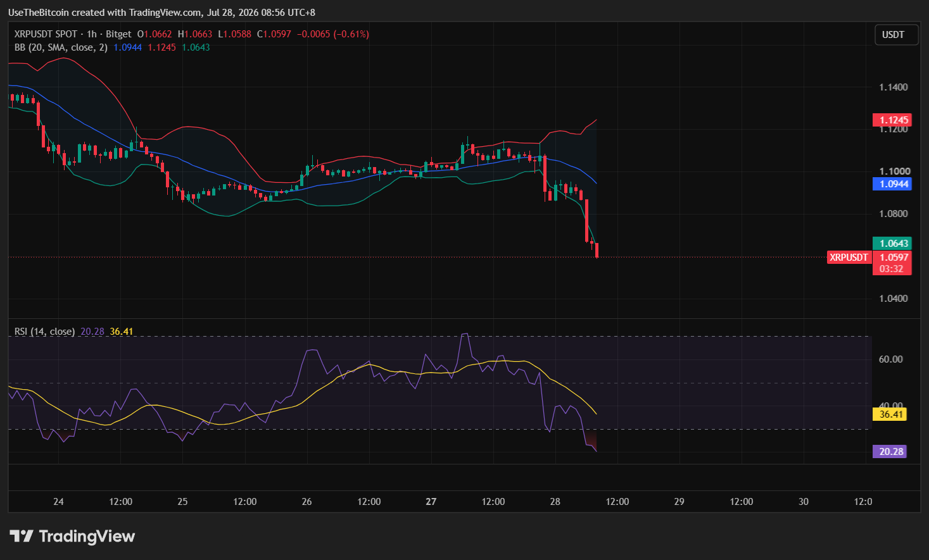Select the XRPUSDT SPOT symbol title
This screenshot has width=929, height=560.
pos(46,34)
